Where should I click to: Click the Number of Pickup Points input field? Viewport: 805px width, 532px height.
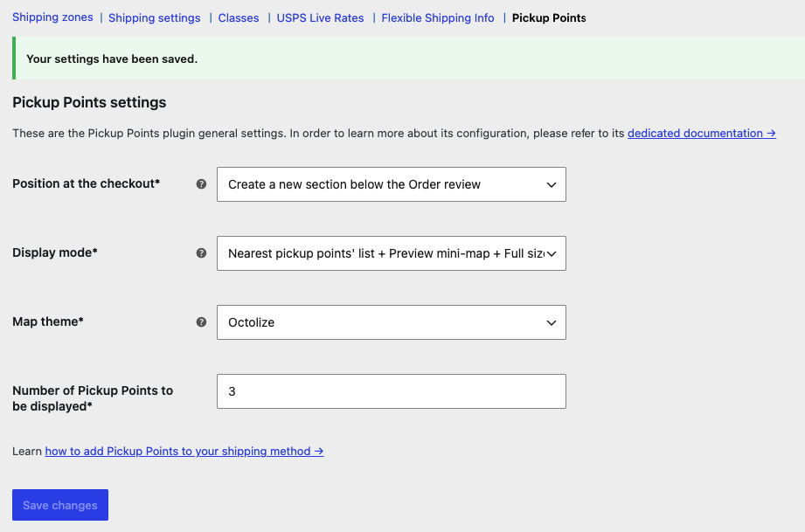[392, 391]
